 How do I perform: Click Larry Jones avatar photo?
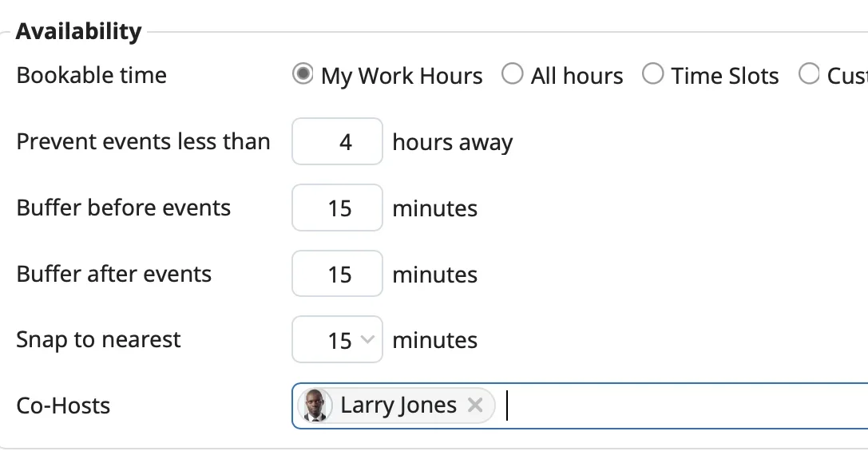[x=315, y=406]
